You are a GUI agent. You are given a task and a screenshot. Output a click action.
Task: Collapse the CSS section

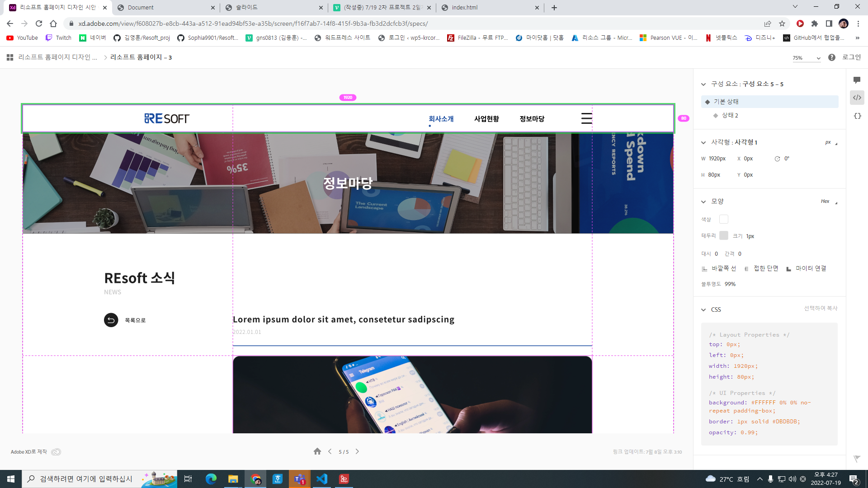703,310
